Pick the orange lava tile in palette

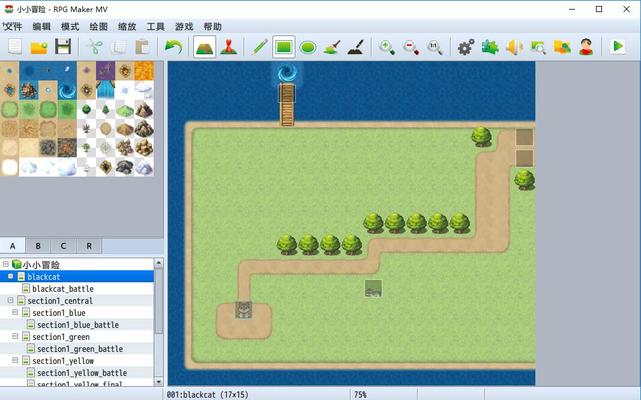144,71
